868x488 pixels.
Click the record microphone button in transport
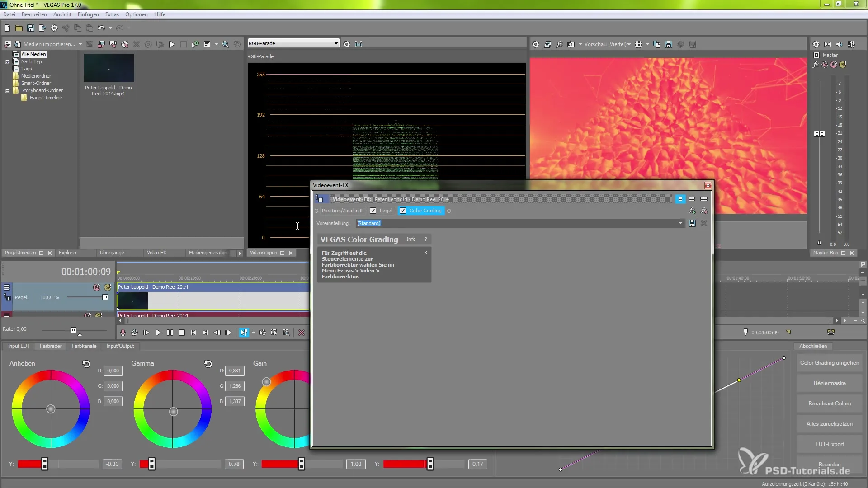pyautogui.click(x=123, y=333)
